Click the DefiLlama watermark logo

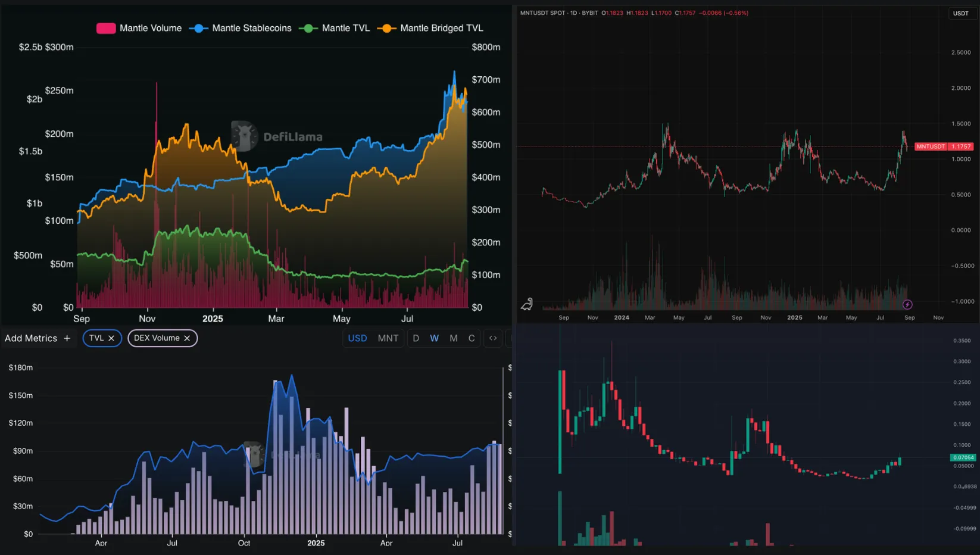(244, 136)
